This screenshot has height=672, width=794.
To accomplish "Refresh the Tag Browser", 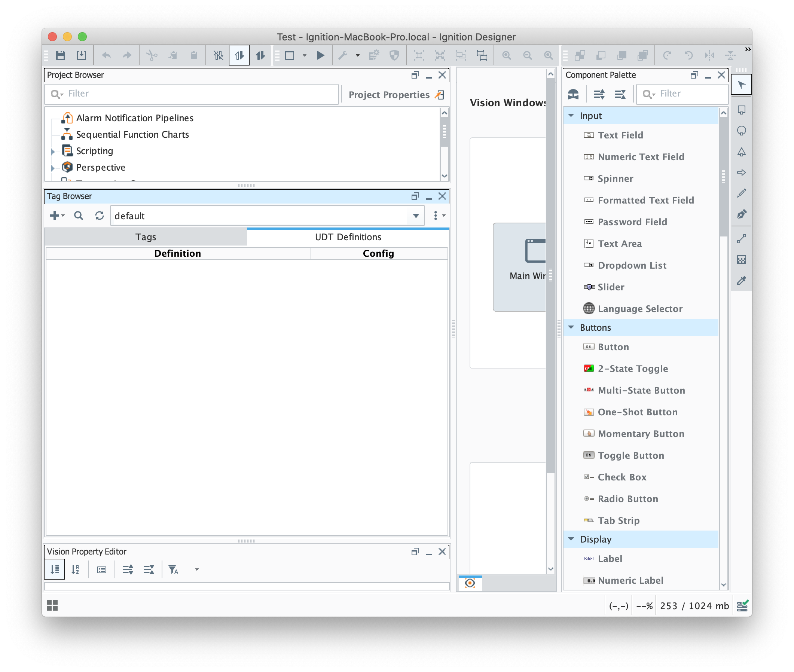I will pos(100,216).
